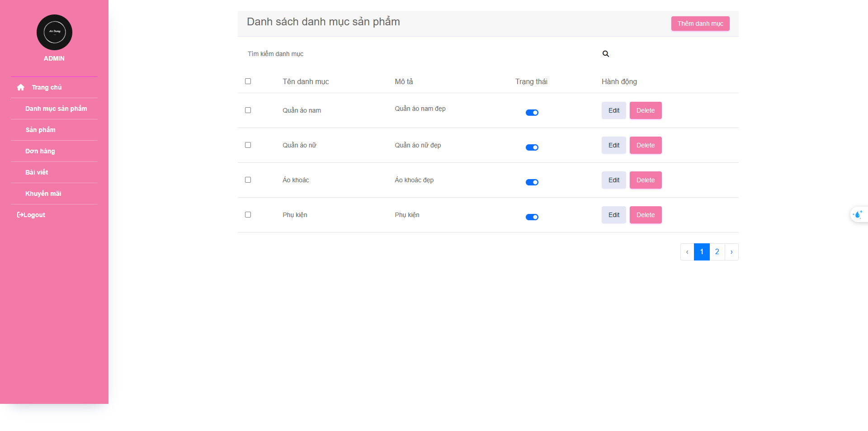Image resolution: width=868 pixels, height=431 pixels.
Task: Click the Áo khoác đẹp description
Action: 414,180
